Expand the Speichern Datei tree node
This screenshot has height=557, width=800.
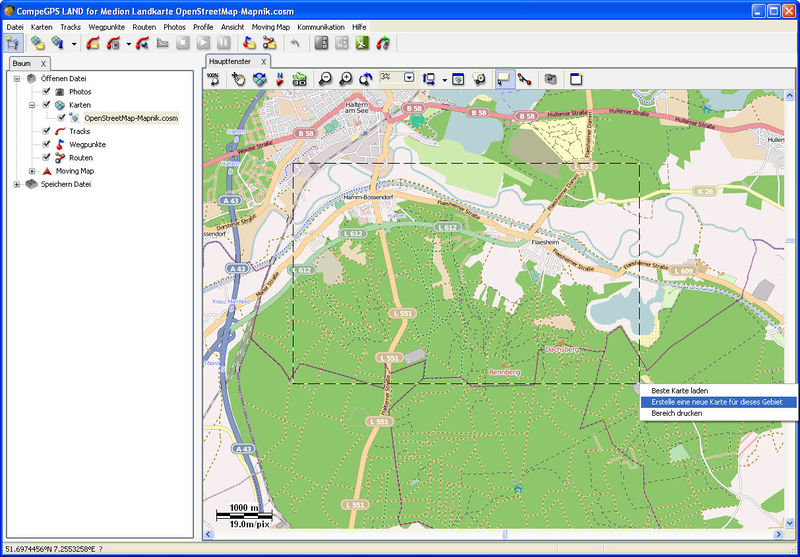[x=17, y=184]
